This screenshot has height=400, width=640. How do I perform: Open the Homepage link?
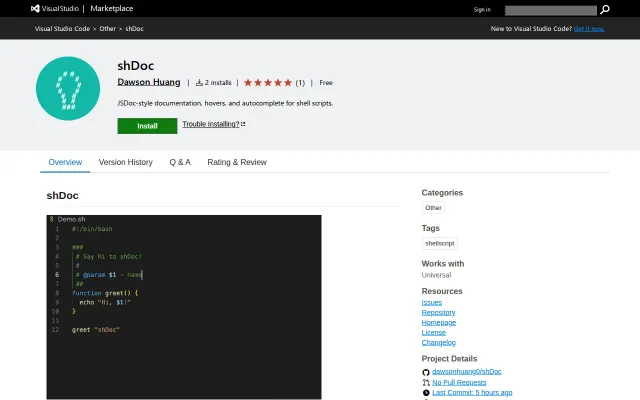(x=439, y=322)
